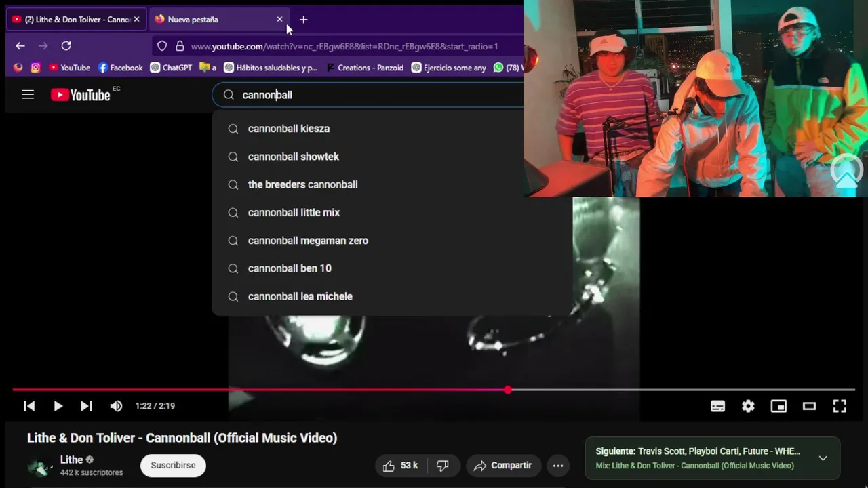Click the previous video button
The height and width of the screenshot is (488, 868).
(29, 406)
